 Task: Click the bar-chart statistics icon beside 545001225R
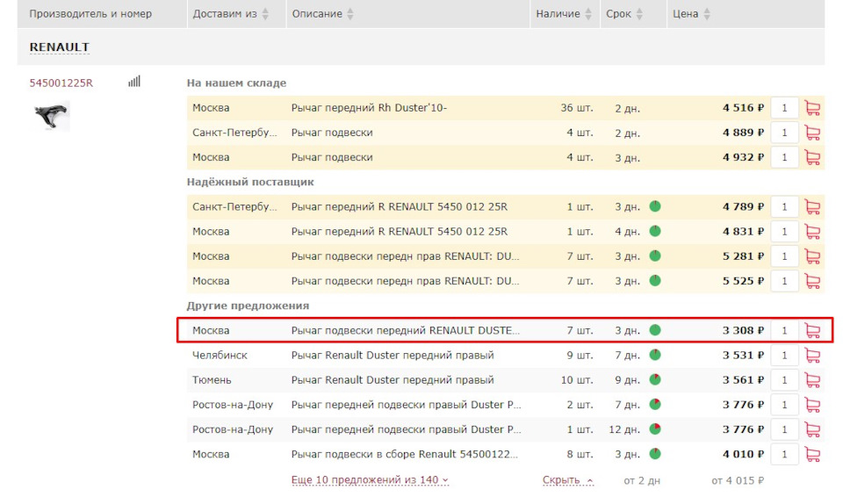(x=134, y=81)
